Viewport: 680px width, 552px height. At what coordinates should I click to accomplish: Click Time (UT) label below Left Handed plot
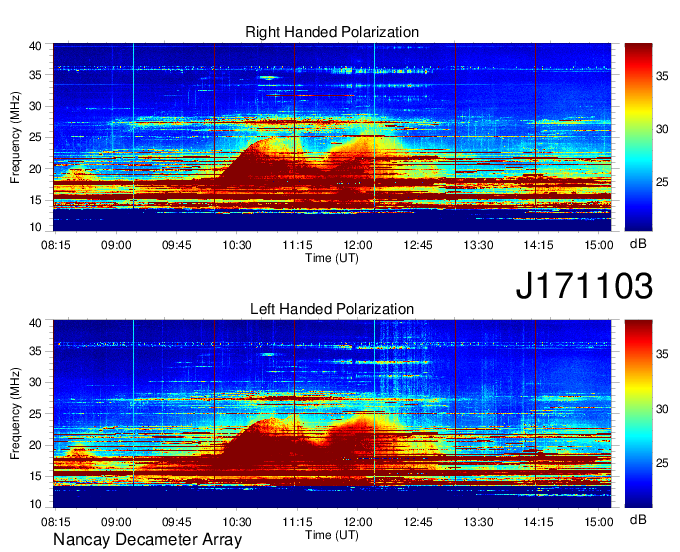332,535
